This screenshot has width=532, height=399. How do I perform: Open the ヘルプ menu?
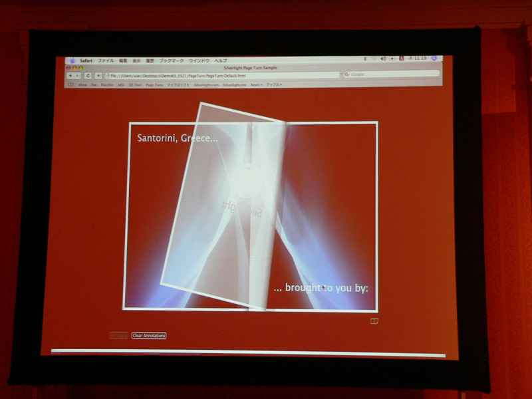(221, 61)
